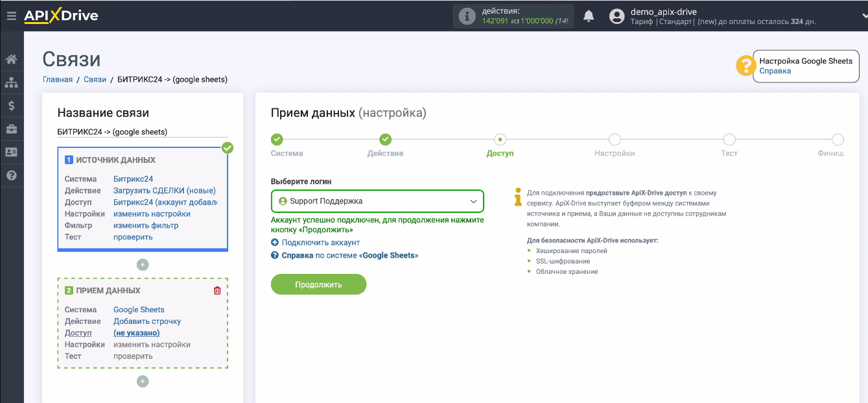Image resolution: width=868 pixels, height=403 pixels.
Task: Open notifications bell icon
Action: pos(589,16)
